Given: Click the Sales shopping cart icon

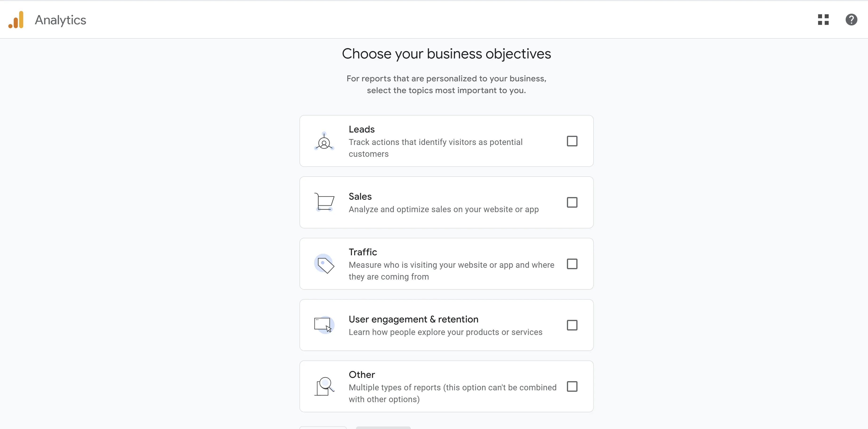Looking at the screenshot, I should (x=324, y=202).
